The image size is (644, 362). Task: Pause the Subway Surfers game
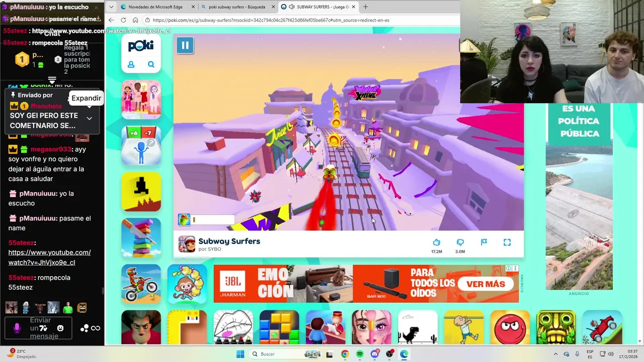(185, 45)
